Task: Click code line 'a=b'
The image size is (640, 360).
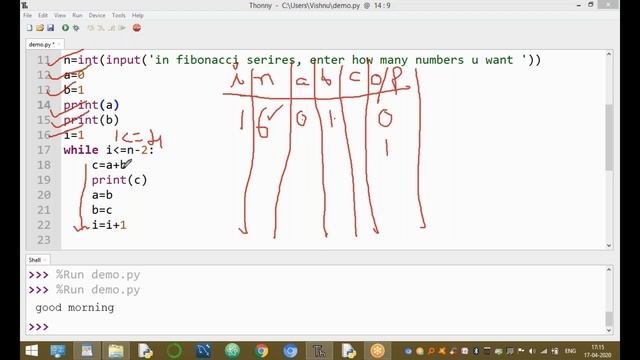Action: click(102, 195)
